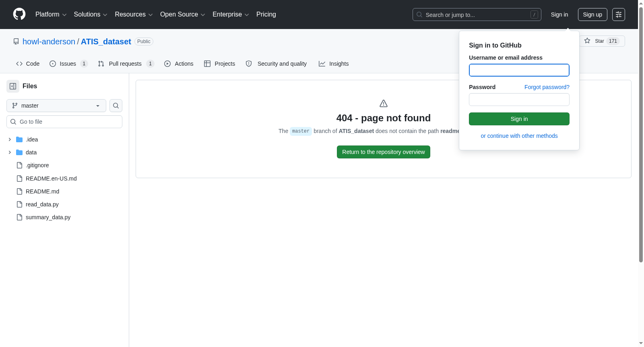The width and height of the screenshot is (644, 347).
Task: Open the Insights tab
Action: pyautogui.click(x=334, y=64)
